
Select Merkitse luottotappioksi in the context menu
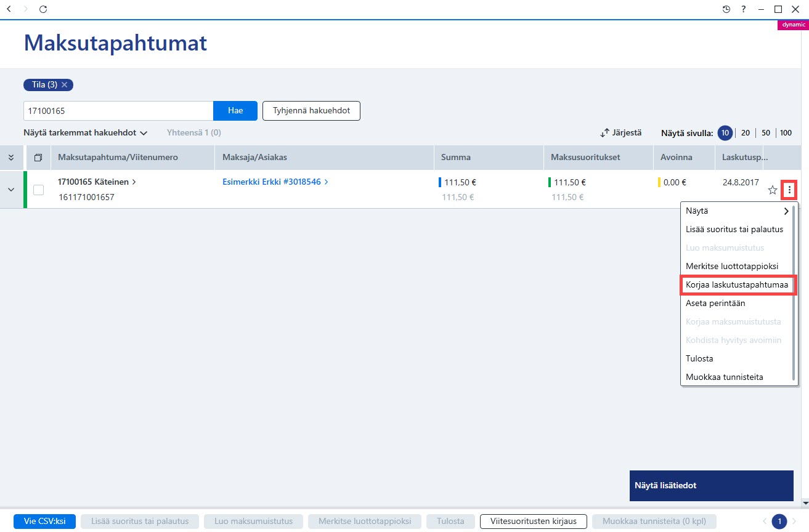pyautogui.click(x=732, y=266)
